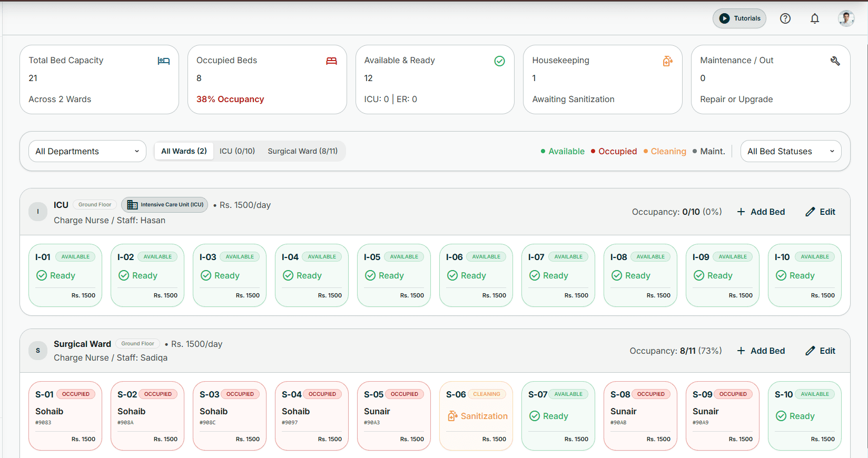
Task: Click the Housekeeping spray bottle icon
Action: click(667, 61)
